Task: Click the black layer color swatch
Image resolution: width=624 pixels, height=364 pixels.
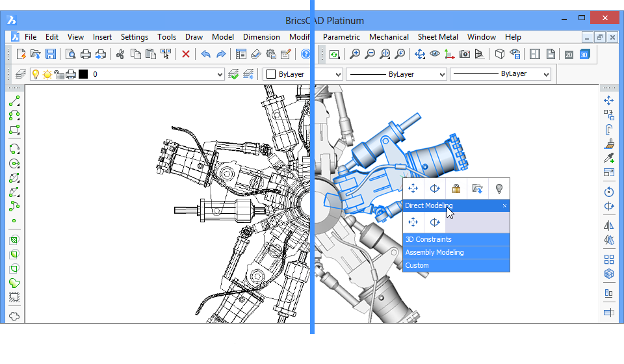Action: click(83, 74)
